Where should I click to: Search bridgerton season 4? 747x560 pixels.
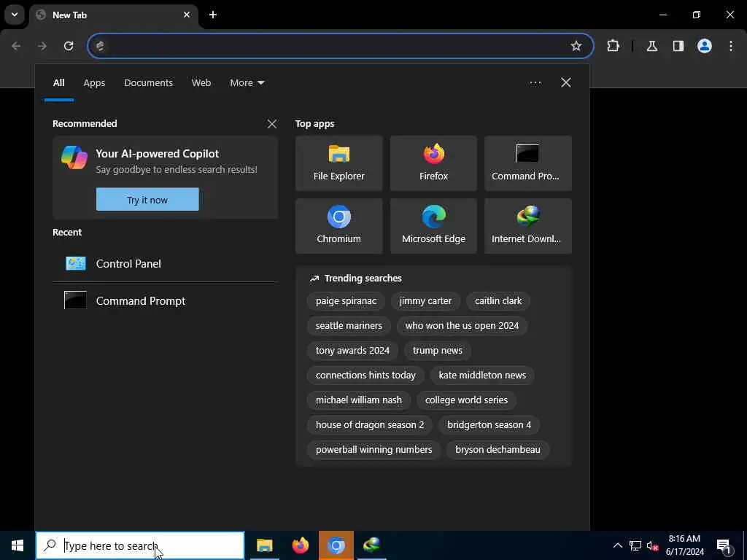coord(489,425)
